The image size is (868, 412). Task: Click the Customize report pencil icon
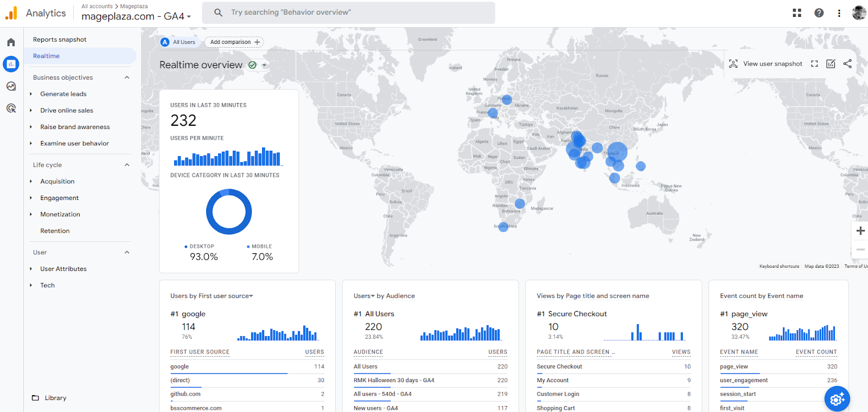point(831,64)
